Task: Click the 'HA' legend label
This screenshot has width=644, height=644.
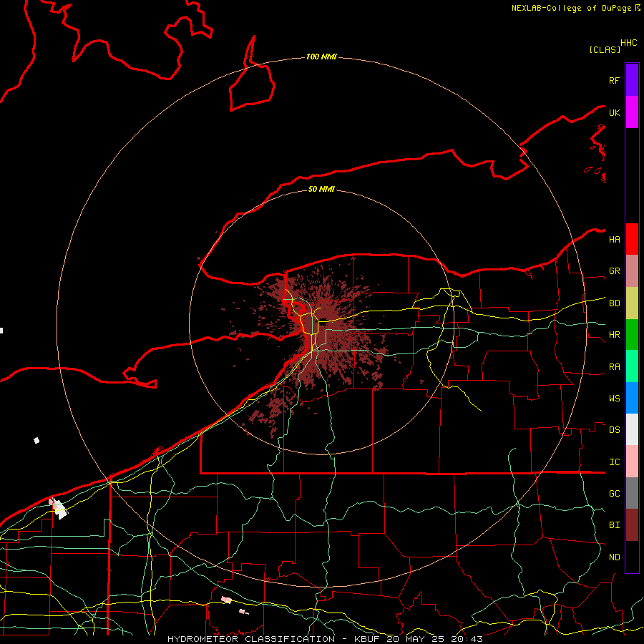Action: point(614,240)
